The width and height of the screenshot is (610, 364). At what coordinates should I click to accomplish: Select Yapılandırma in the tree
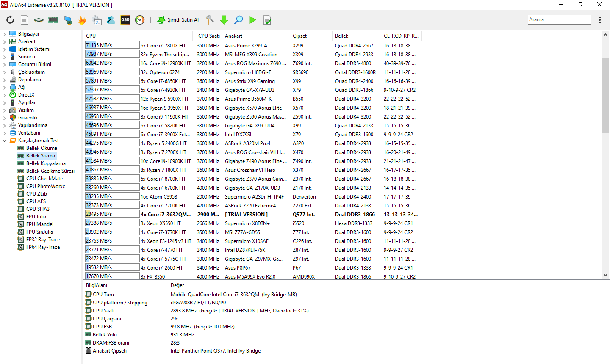click(33, 125)
